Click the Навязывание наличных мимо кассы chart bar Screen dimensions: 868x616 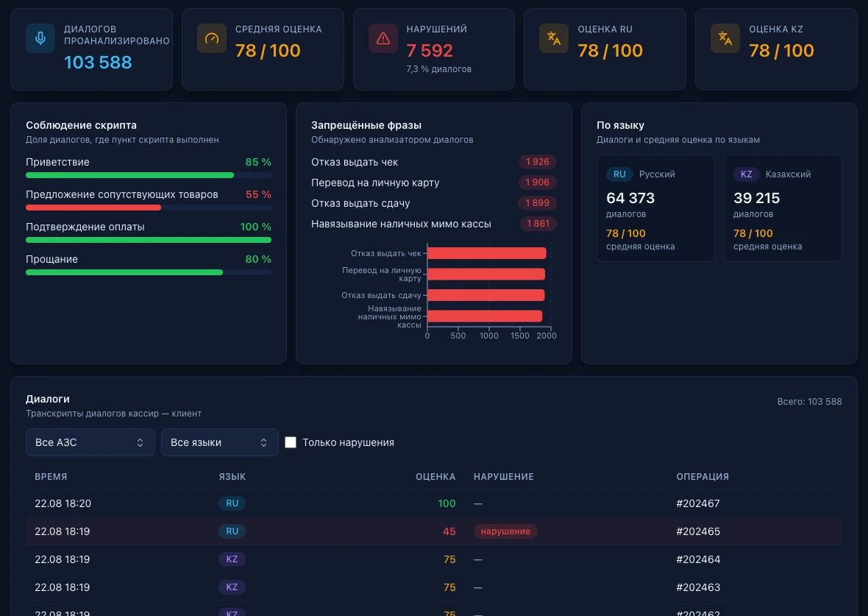pos(485,316)
